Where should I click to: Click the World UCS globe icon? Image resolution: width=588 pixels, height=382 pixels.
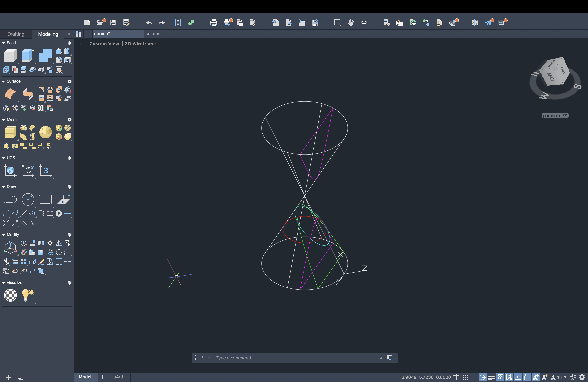10,170
